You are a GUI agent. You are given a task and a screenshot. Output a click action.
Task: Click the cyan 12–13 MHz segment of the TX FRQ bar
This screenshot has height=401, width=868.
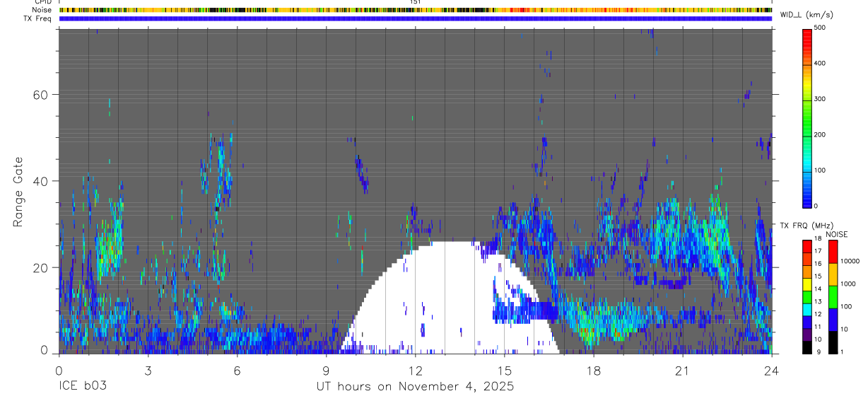(x=807, y=308)
